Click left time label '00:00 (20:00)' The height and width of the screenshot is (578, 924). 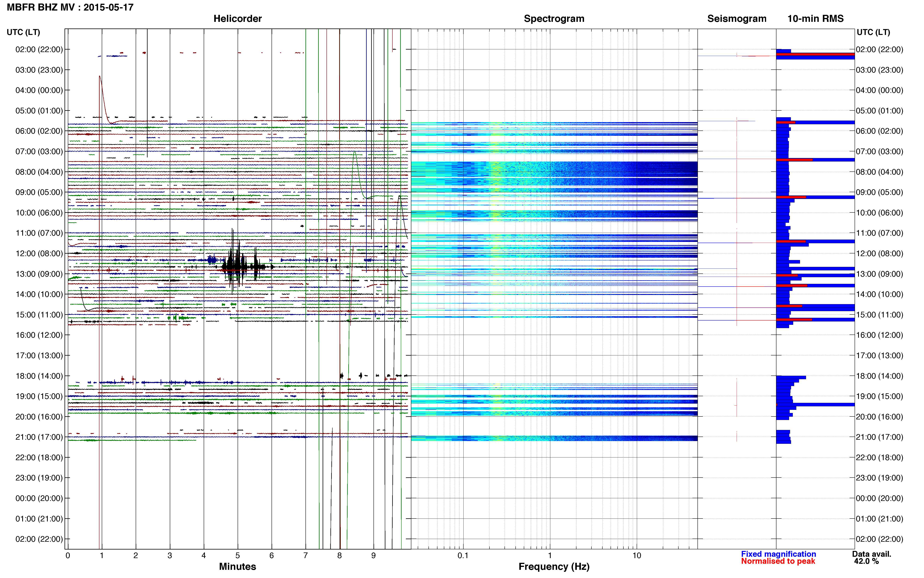pyautogui.click(x=39, y=498)
